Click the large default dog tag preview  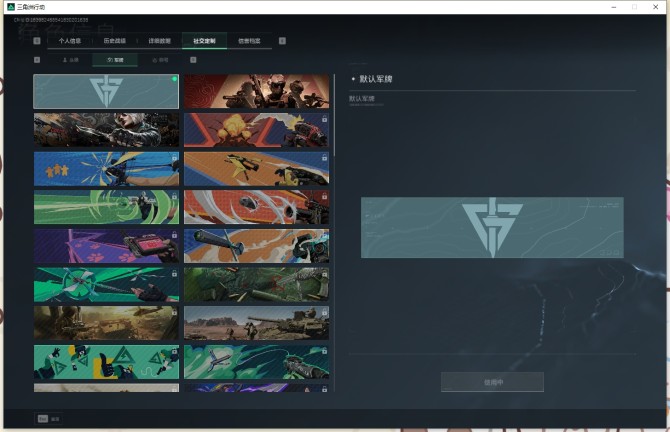492,227
